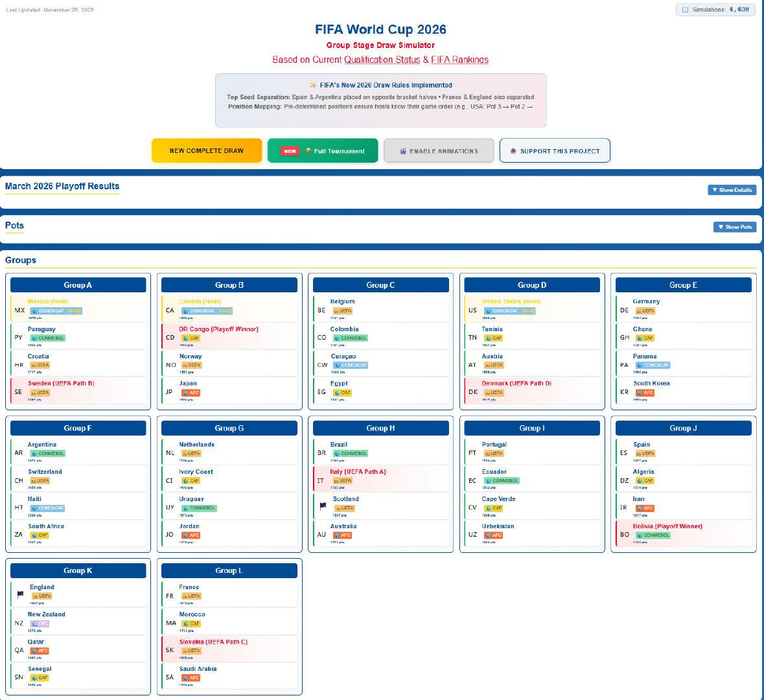Click the Simulations counter badge
The height and width of the screenshot is (700, 764).
[715, 10]
